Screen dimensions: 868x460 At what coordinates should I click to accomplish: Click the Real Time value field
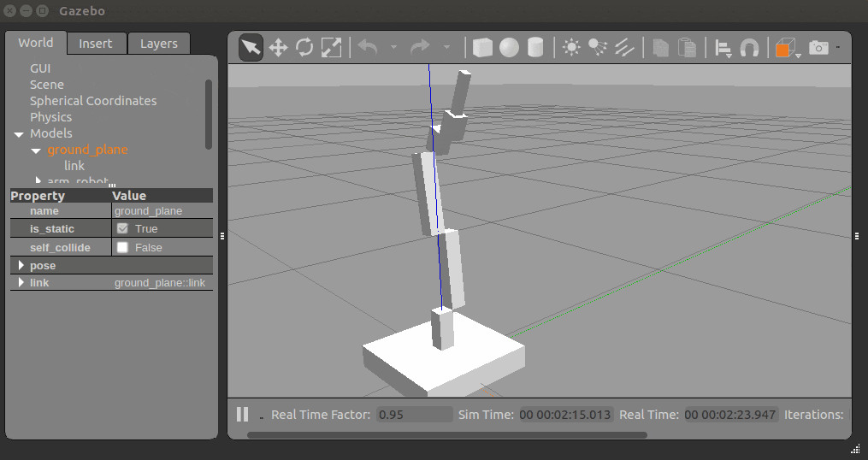tap(730, 415)
